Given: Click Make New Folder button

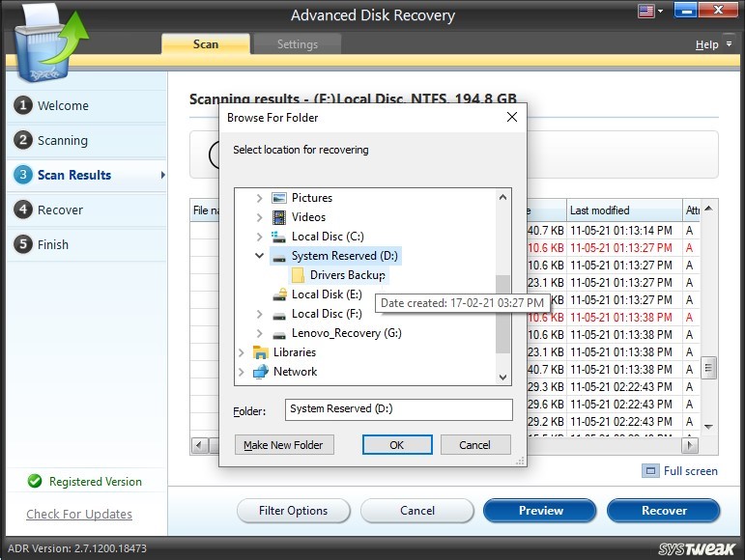Looking at the screenshot, I should (x=284, y=445).
